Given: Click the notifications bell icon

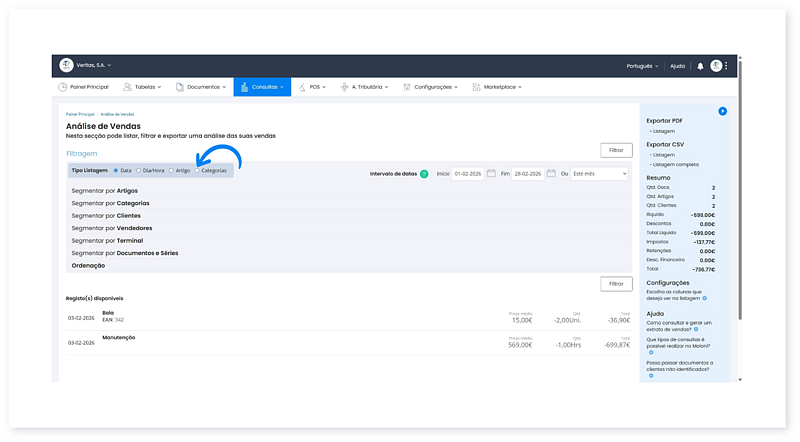Looking at the screenshot, I should (x=700, y=66).
